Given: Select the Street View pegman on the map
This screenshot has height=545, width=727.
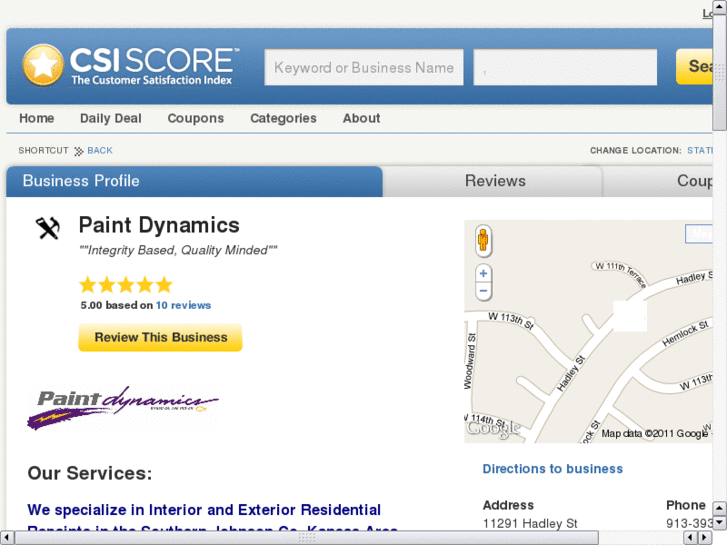Looking at the screenshot, I should tap(483, 240).
